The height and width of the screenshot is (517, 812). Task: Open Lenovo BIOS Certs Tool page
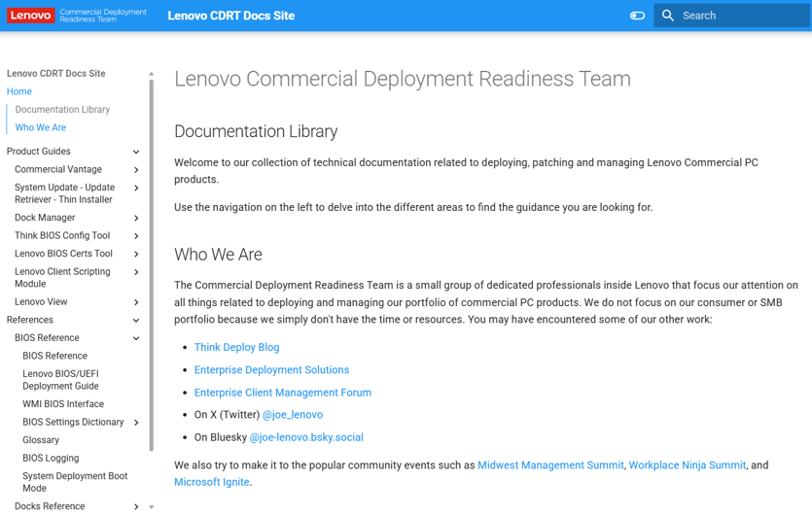(63, 254)
